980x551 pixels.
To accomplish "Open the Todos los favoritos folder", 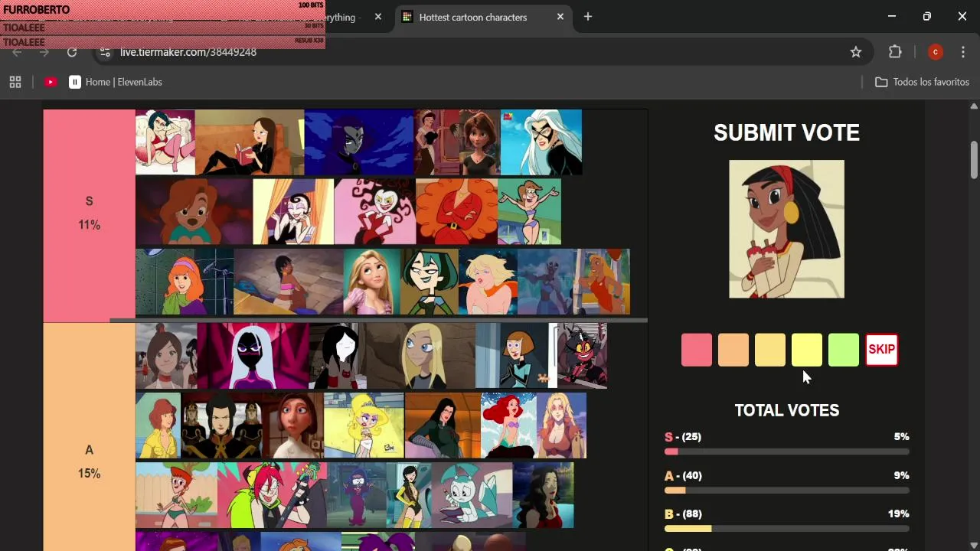I will coord(923,82).
